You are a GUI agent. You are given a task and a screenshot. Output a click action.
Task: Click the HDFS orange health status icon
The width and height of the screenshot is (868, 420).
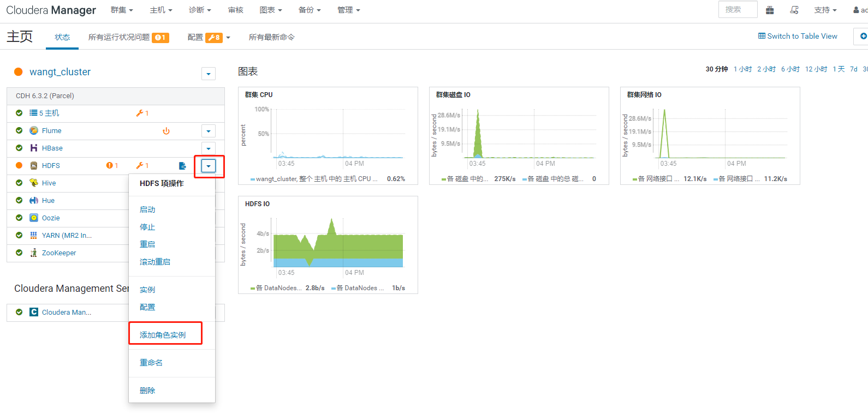19,166
